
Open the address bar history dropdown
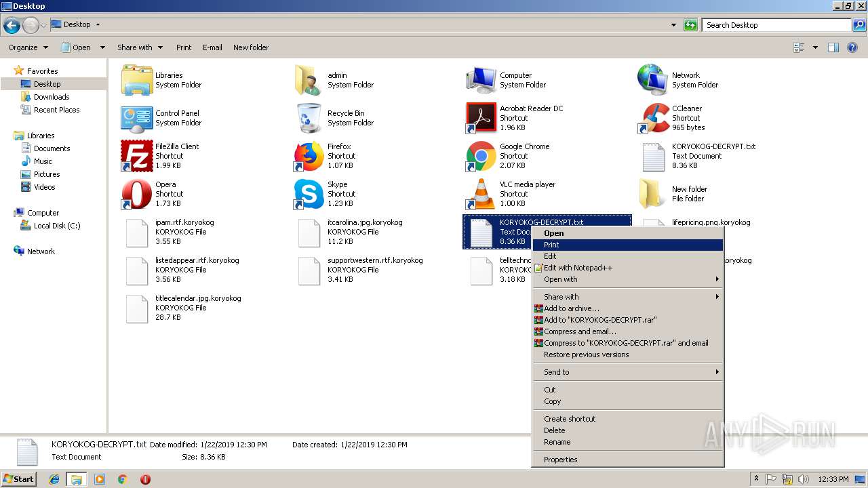click(x=673, y=25)
